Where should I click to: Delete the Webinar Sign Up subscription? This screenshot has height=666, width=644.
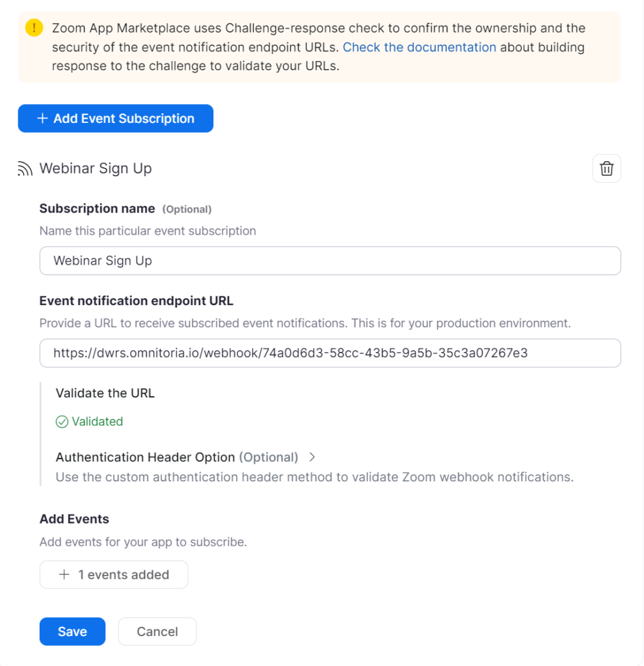click(x=606, y=168)
